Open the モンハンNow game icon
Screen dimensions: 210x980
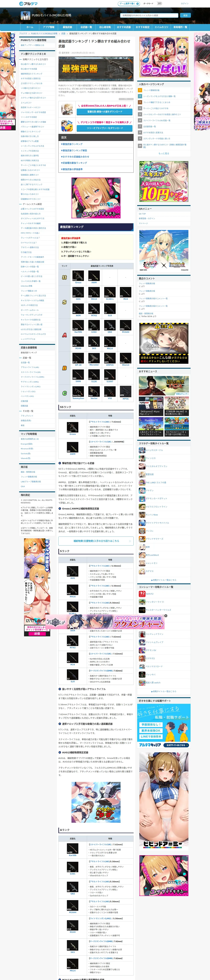pyautogui.click(x=142, y=515)
